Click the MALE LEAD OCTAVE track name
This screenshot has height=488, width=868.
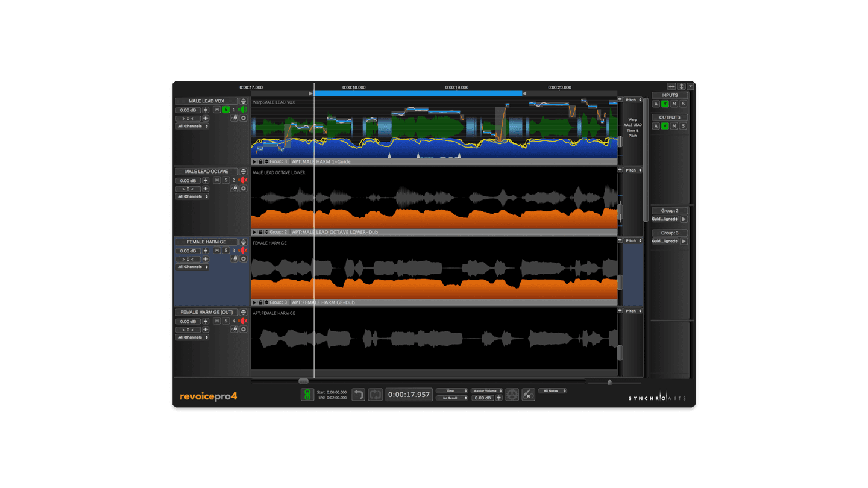click(206, 172)
